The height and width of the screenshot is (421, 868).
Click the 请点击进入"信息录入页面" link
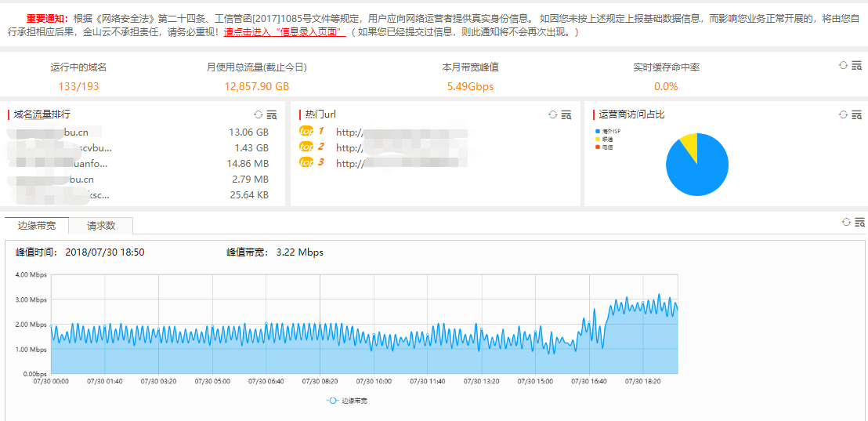(x=284, y=32)
